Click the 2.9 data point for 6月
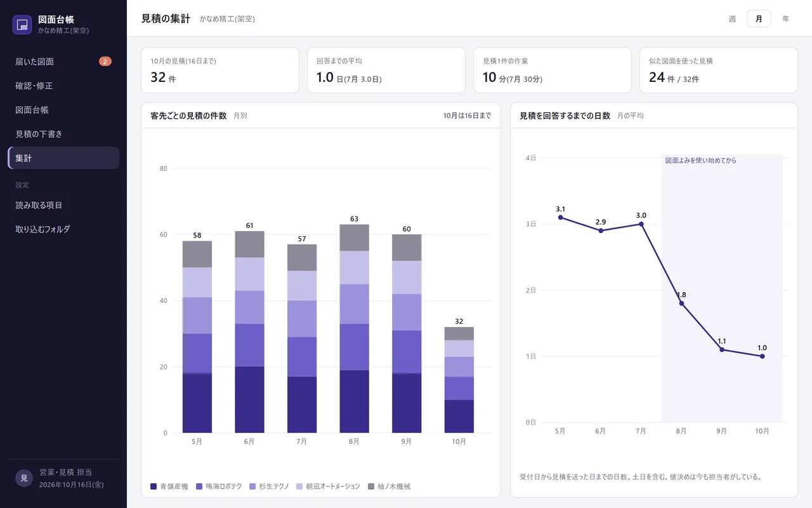 pos(601,231)
